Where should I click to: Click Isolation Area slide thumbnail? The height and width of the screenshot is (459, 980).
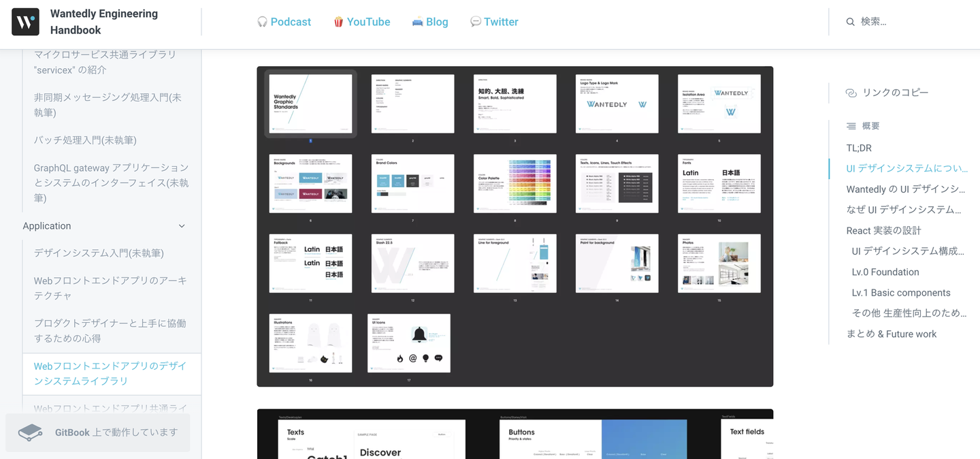(x=719, y=104)
